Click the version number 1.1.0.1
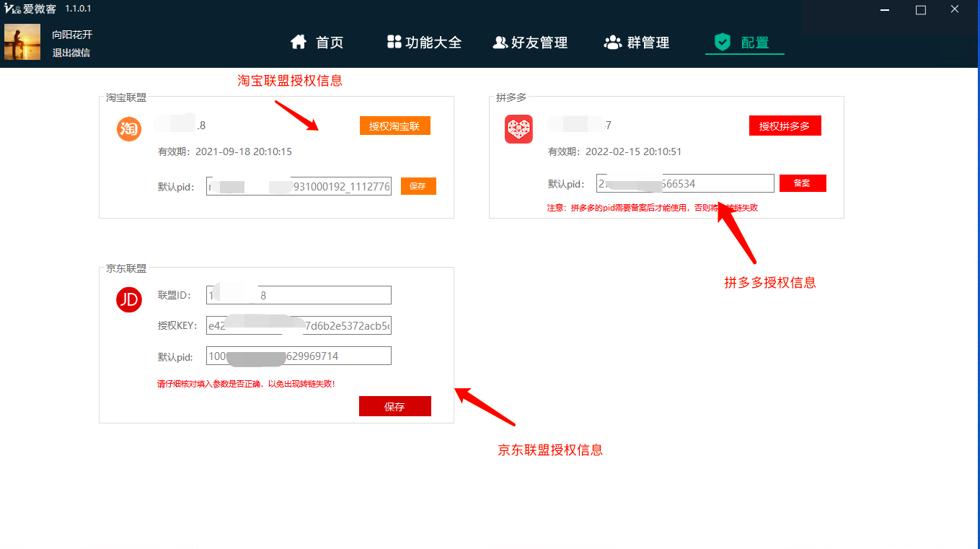 click(x=78, y=9)
